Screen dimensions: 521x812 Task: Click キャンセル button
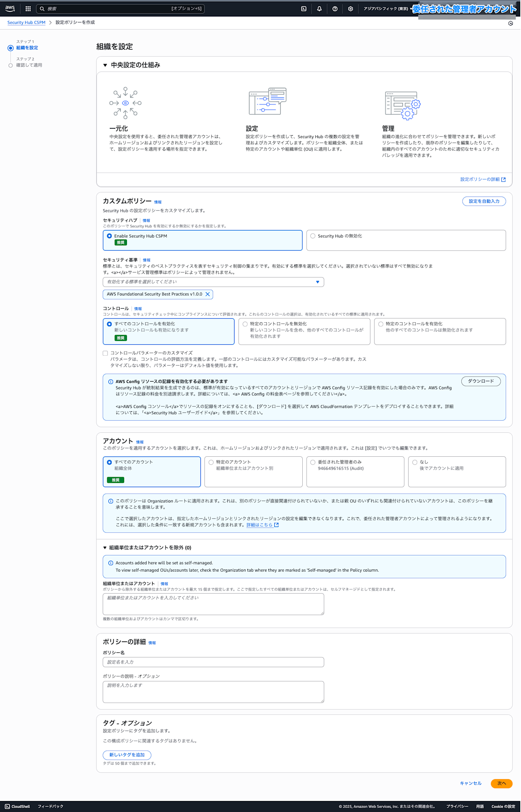pyautogui.click(x=471, y=784)
